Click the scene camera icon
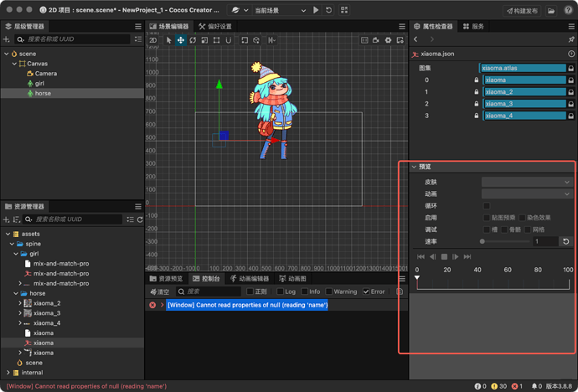The image size is (578, 392). click(376, 40)
